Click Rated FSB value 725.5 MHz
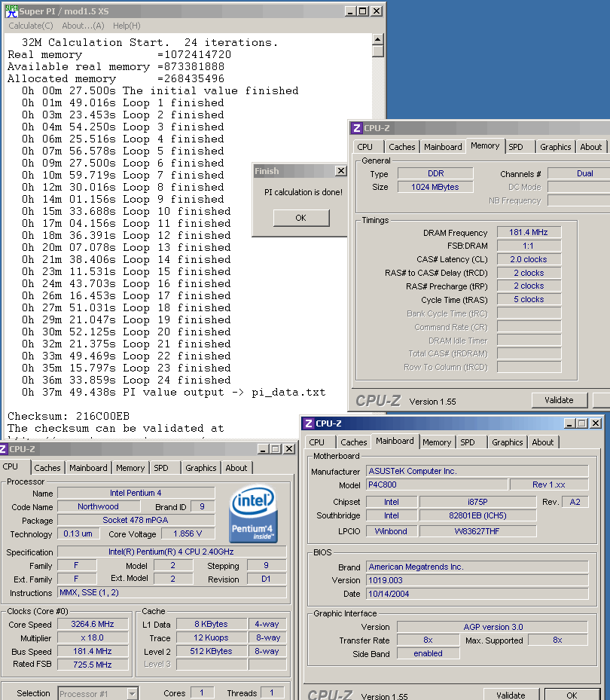Image resolution: width=610 pixels, height=700 pixels. point(93,665)
